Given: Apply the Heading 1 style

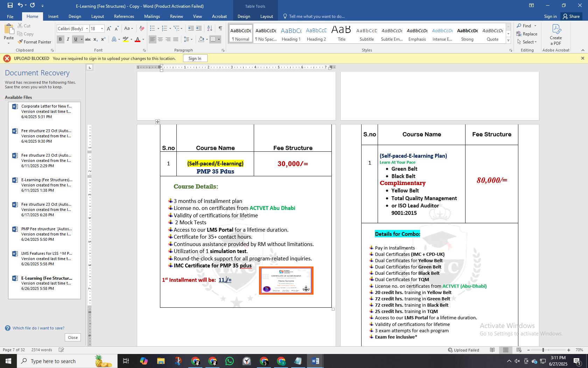Looking at the screenshot, I should 291,34.
